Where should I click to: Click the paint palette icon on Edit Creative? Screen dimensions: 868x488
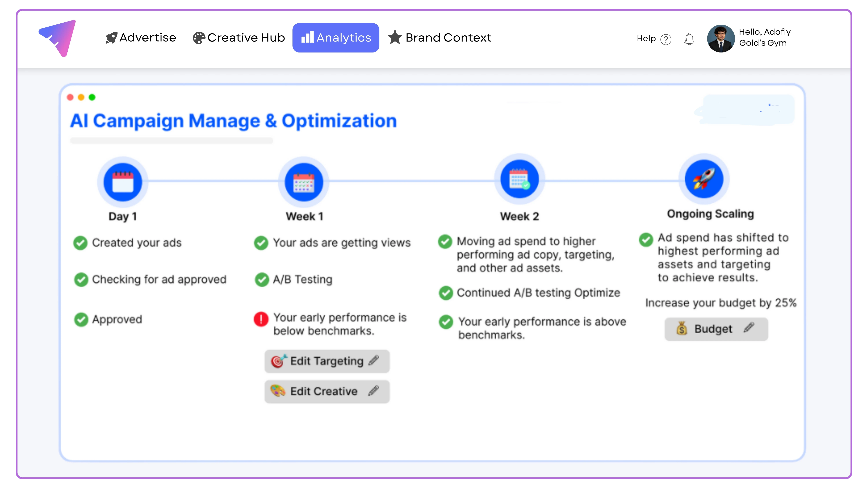tap(278, 391)
